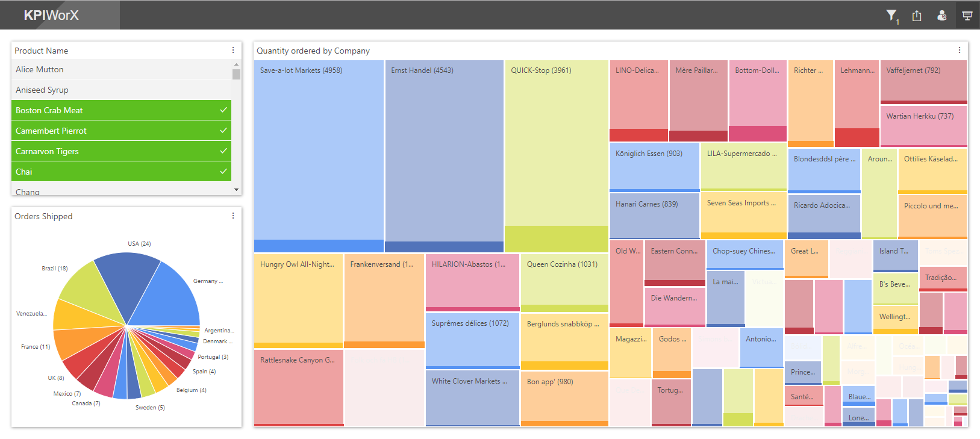
Task: Select Ricardo Adocica treemap tile
Action: pyautogui.click(x=825, y=217)
